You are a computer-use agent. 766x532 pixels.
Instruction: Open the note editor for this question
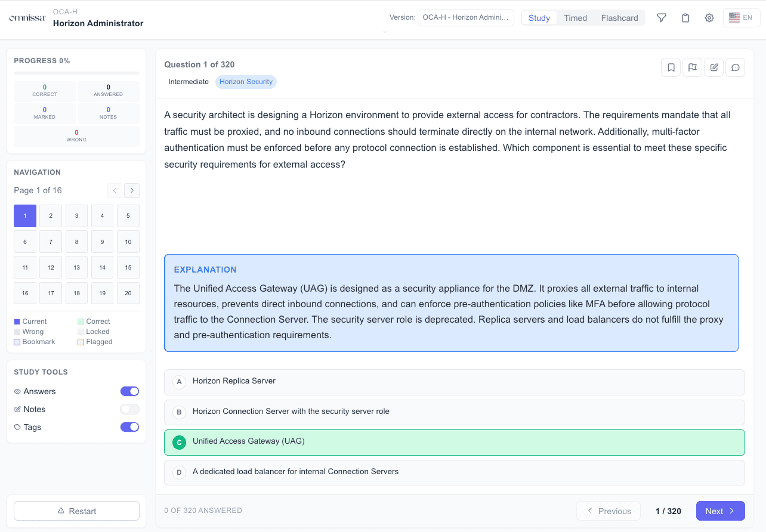[x=714, y=67]
